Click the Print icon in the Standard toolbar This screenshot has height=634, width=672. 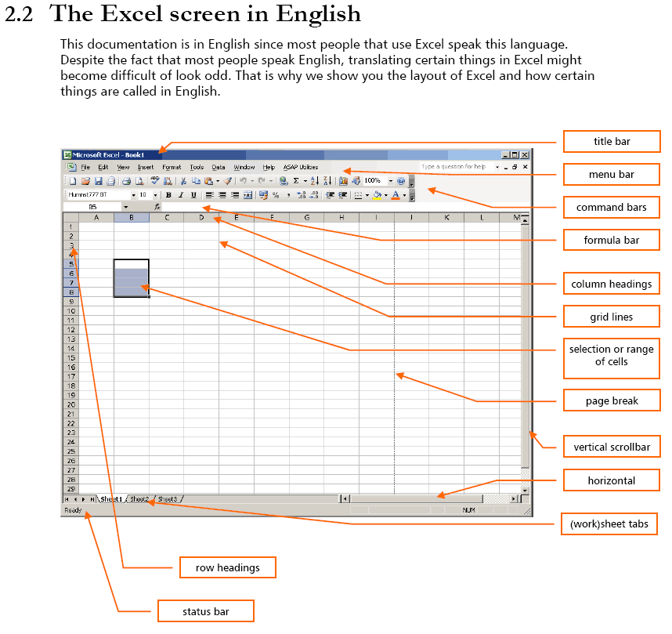(x=126, y=181)
